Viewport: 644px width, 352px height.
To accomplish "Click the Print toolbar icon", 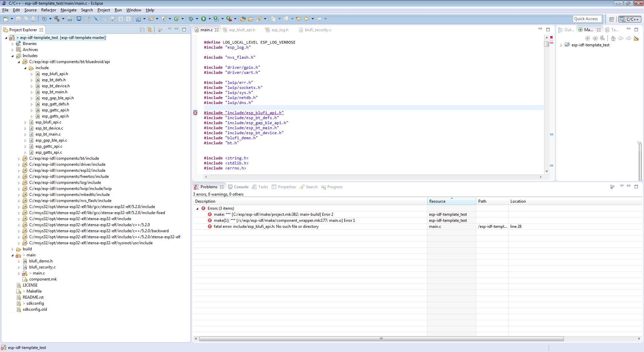I will tap(33, 19).
